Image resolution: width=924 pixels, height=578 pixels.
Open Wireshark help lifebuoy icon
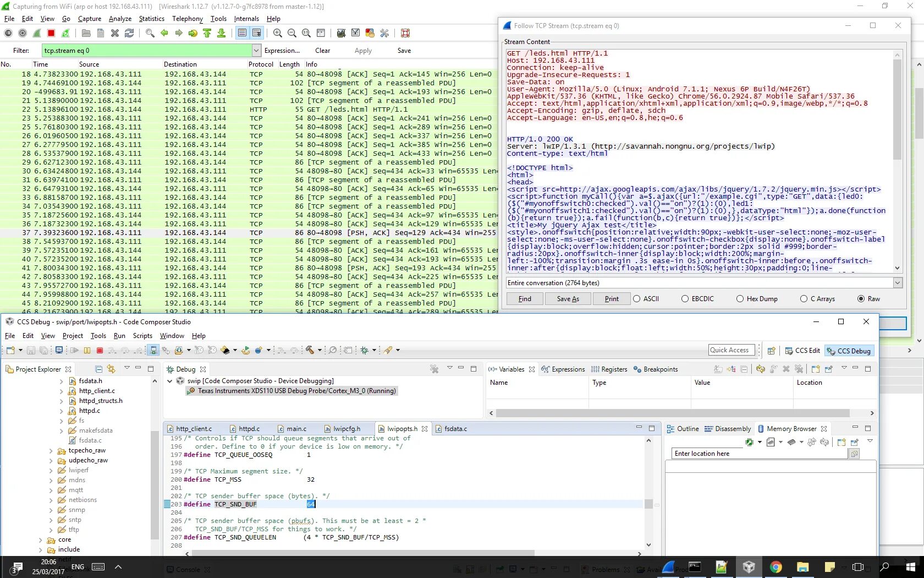pyautogui.click(x=405, y=33)
